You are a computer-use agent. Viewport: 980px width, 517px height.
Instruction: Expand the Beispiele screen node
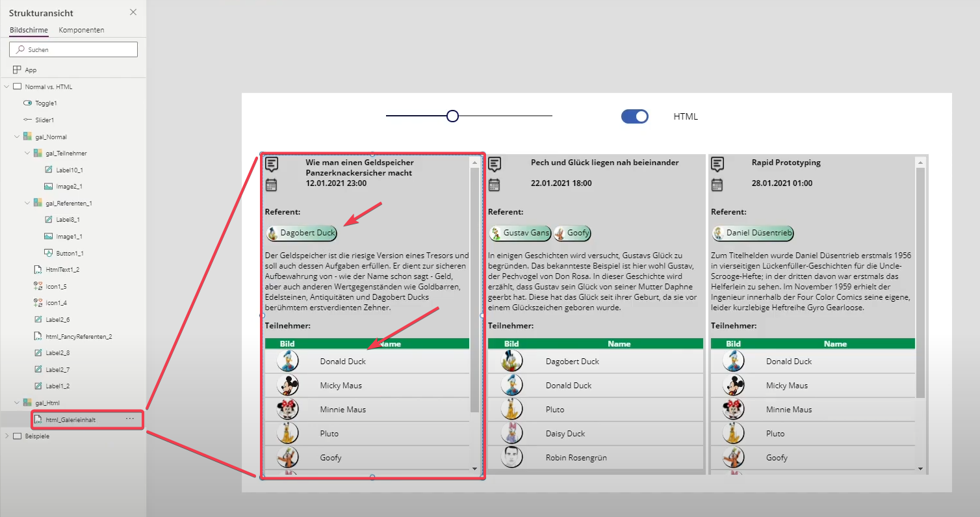coord(7,436)
